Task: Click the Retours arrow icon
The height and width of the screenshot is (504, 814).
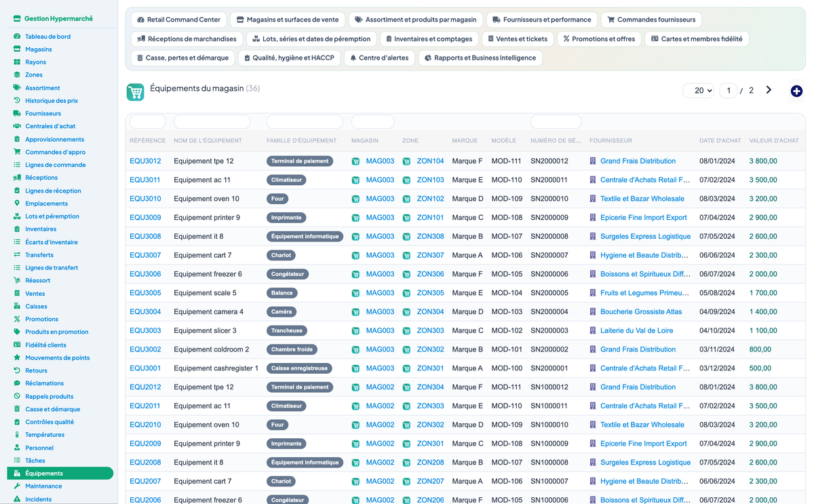Action: [17, 370]
